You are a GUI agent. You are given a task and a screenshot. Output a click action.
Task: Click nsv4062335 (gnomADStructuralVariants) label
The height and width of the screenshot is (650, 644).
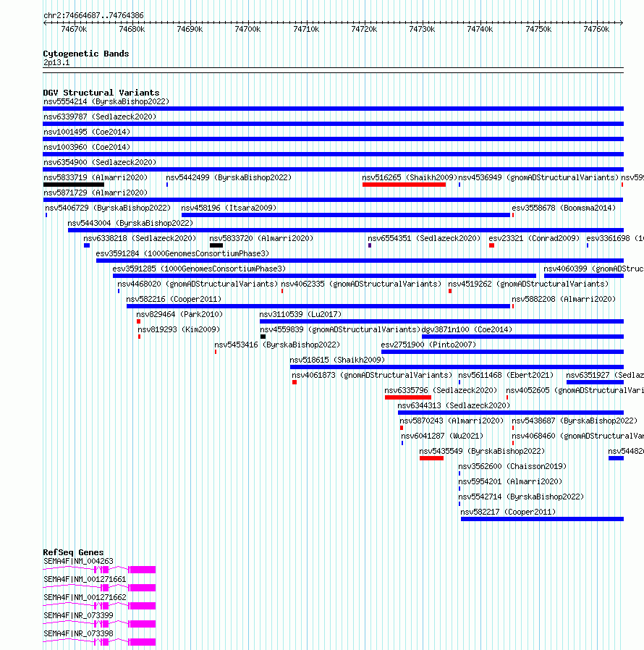361,284
